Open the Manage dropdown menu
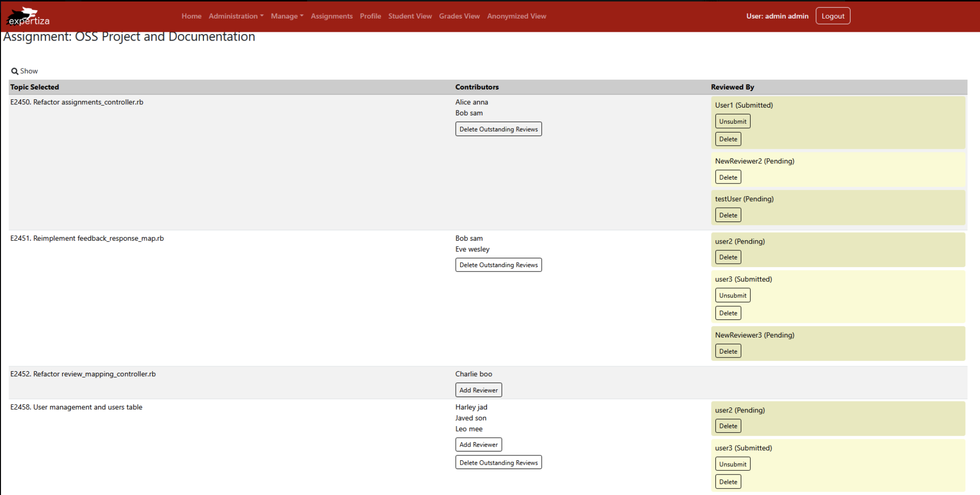 point(287,16)
